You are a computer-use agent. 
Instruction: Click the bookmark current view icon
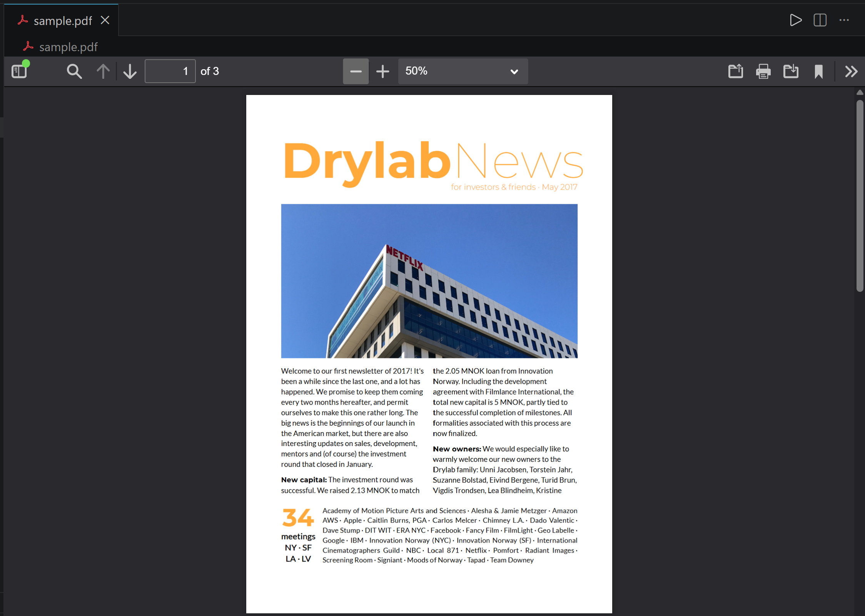click(x=818, y=71)
